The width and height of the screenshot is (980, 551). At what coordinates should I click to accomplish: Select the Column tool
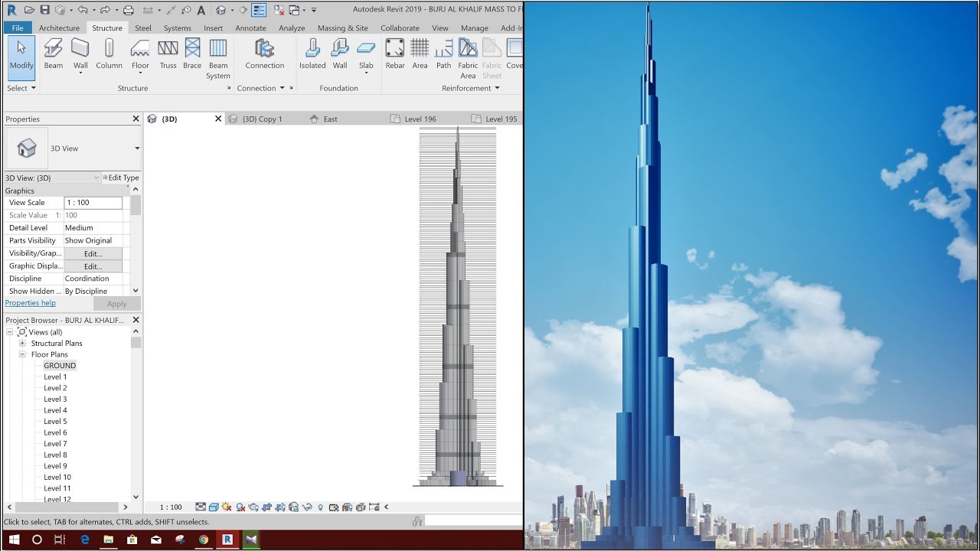109,56
